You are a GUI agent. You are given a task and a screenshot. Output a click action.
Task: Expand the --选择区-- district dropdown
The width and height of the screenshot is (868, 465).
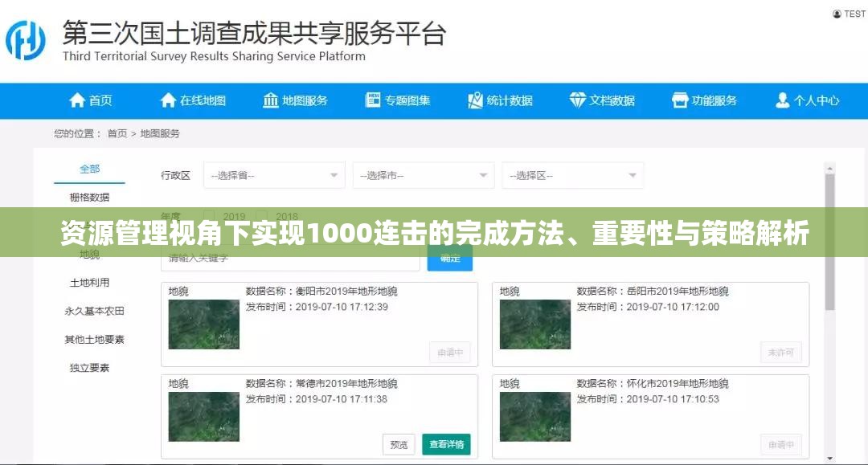click(x=572, y=175)
